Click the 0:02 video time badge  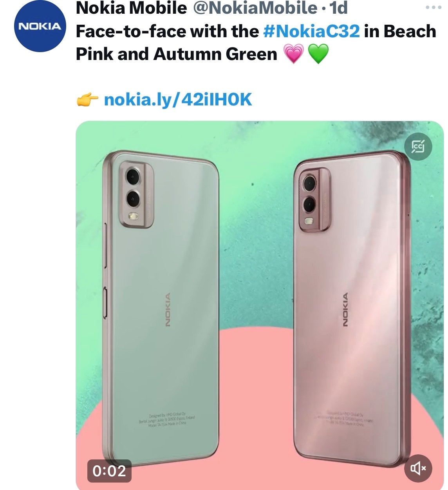tap(109, 471)
